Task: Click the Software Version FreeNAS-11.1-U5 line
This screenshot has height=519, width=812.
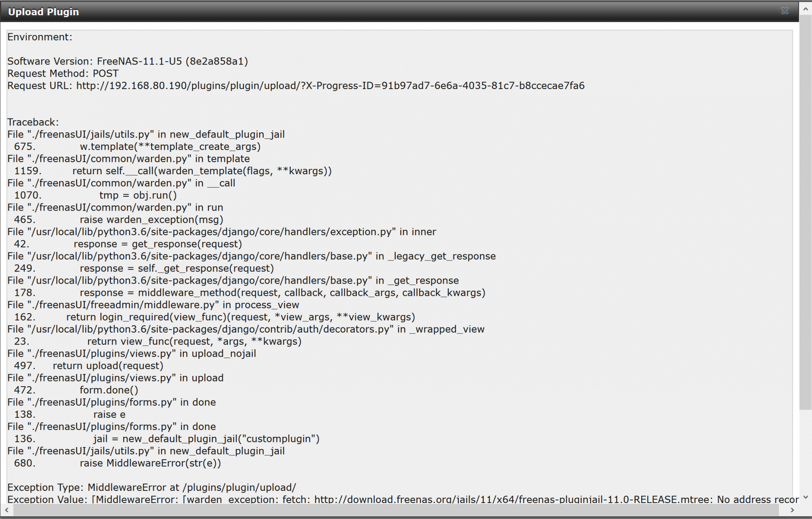Action: point(128,61)
